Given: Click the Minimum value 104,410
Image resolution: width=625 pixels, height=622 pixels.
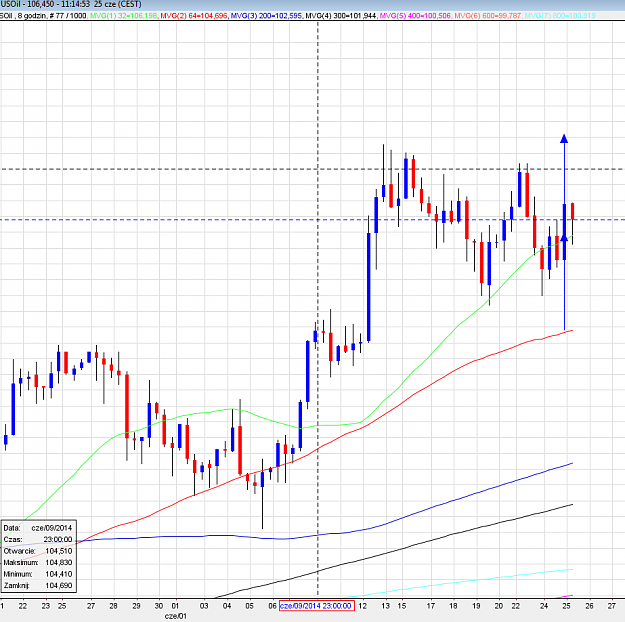Looking at the screenshot, I should [59, 574].
